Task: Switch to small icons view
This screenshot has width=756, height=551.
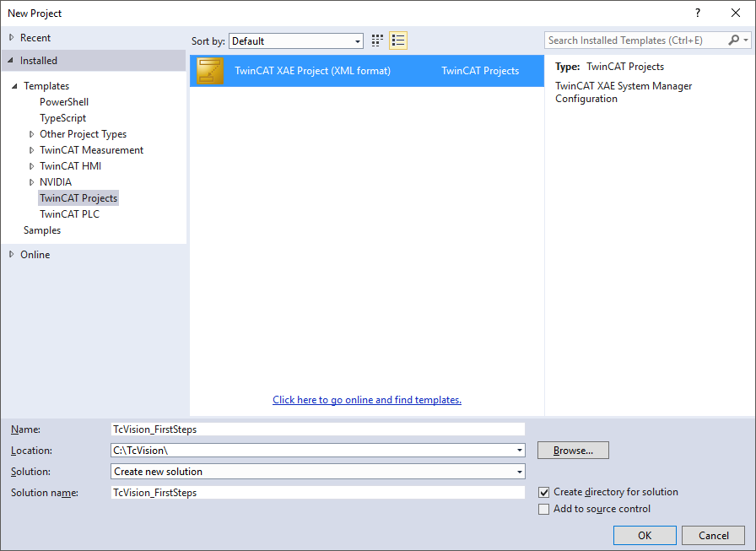Action: (x=377, y=41)
